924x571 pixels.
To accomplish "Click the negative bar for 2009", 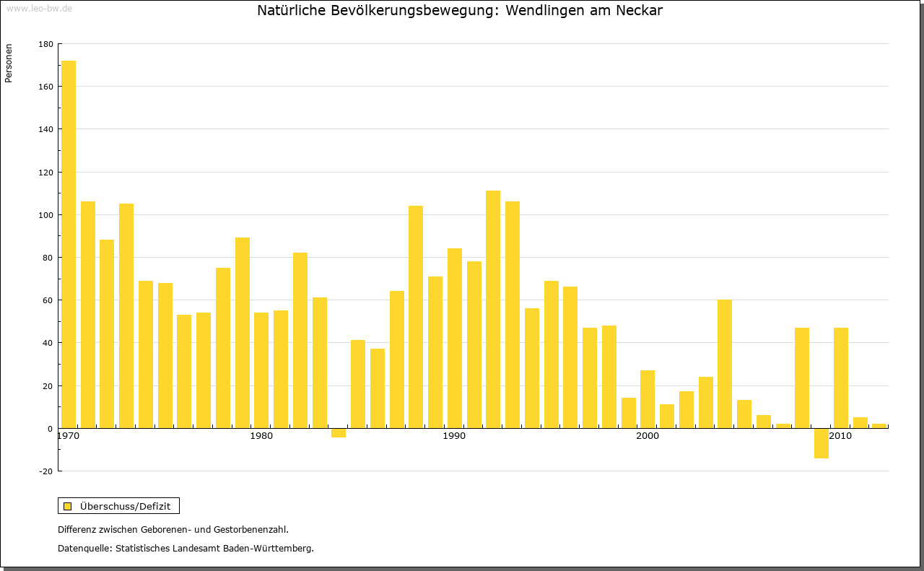I will coord(821,443).
